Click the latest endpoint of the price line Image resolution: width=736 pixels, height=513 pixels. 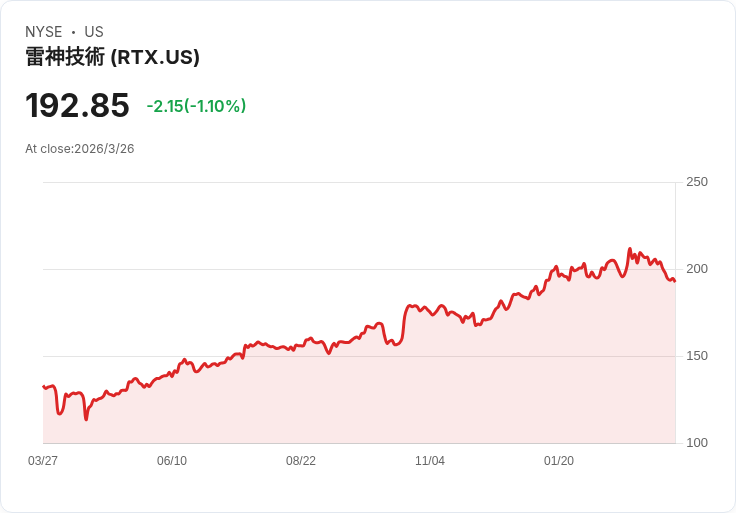point(675,281)
